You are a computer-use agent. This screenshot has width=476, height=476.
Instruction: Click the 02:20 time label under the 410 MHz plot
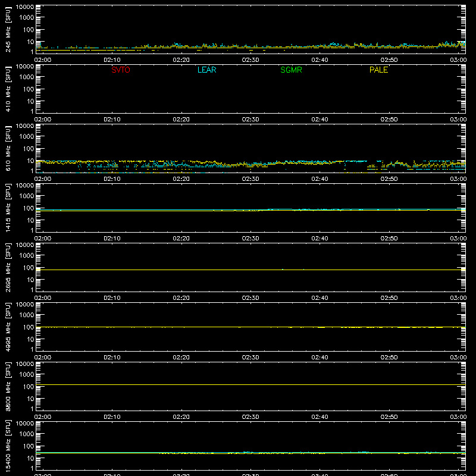click(181, 120)
